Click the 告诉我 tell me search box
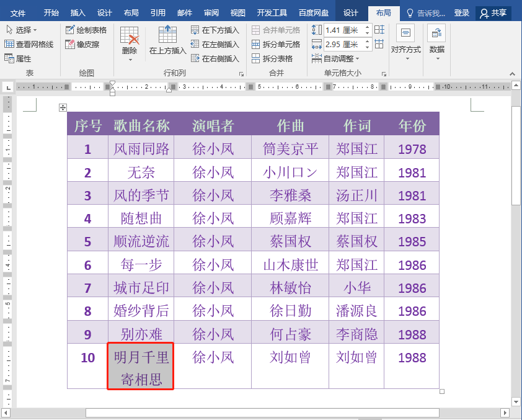 tap(426, 13)
